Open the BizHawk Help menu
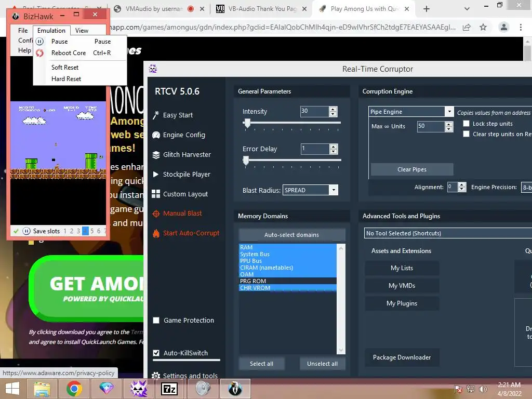This screenshot has height=399, width=532. pos(24,50)
